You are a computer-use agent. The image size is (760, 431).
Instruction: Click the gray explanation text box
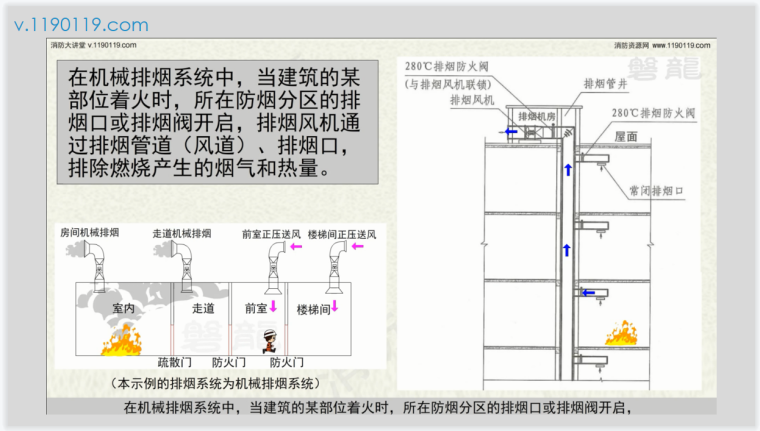coord(215,122)
